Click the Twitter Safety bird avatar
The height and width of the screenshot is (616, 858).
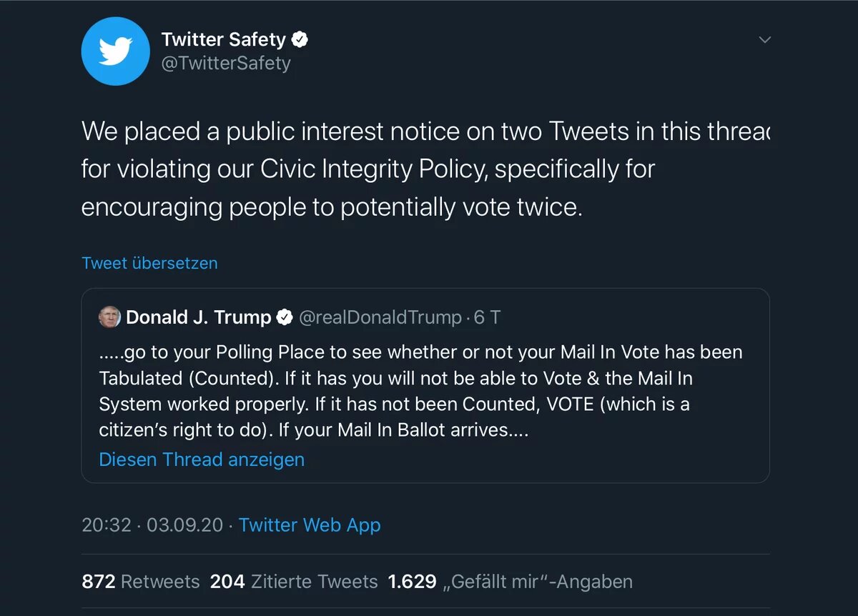(114, 51)
